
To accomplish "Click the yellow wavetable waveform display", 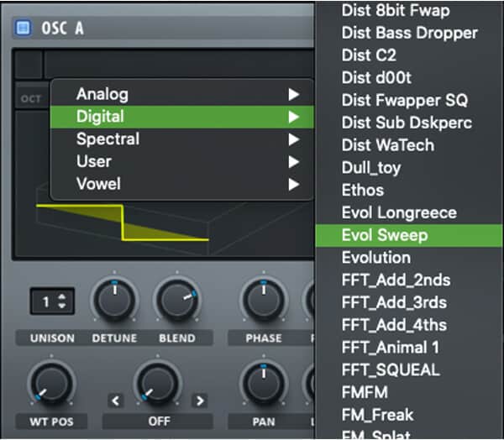I will (x=123, y=223).
